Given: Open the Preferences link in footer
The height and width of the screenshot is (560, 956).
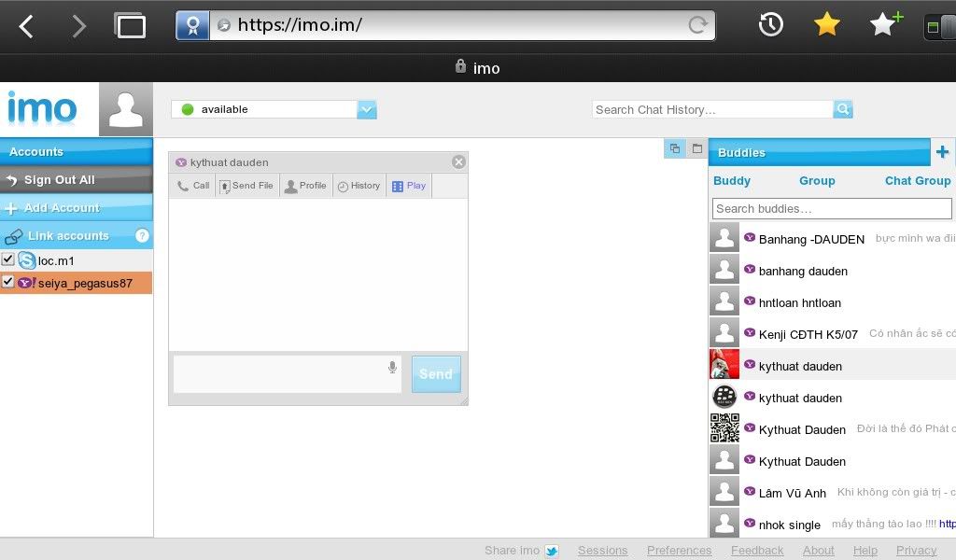Looking at the screenshot, I should pos(680,551).
